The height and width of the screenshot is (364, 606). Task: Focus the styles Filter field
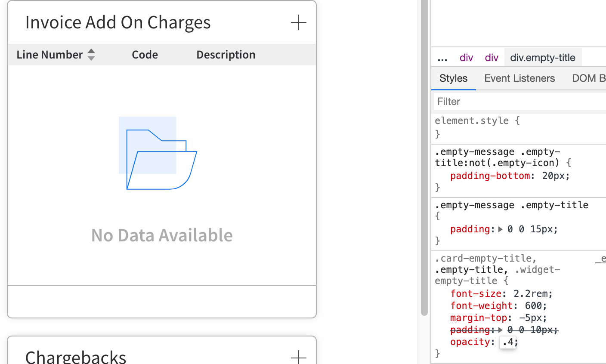(x=519, y=102)
